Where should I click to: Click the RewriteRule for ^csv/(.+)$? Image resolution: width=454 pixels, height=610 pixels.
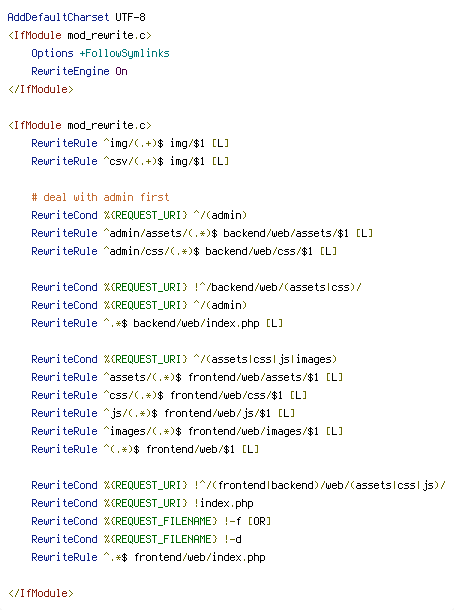coord(130,161)
